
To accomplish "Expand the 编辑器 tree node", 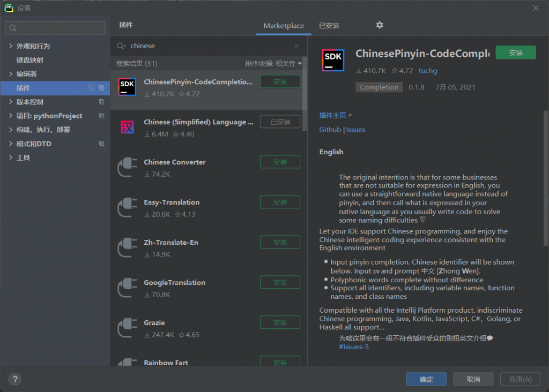I will coord(11,74).
